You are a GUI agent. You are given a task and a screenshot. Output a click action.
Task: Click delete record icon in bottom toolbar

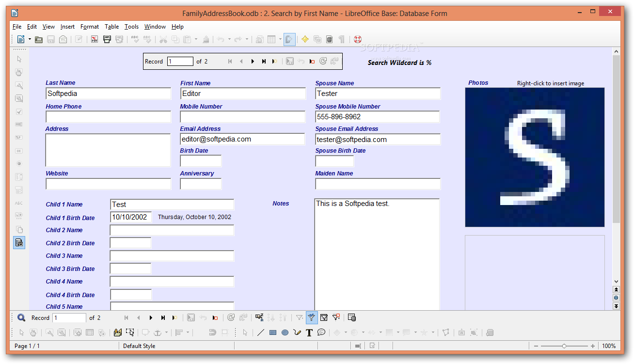215,318
